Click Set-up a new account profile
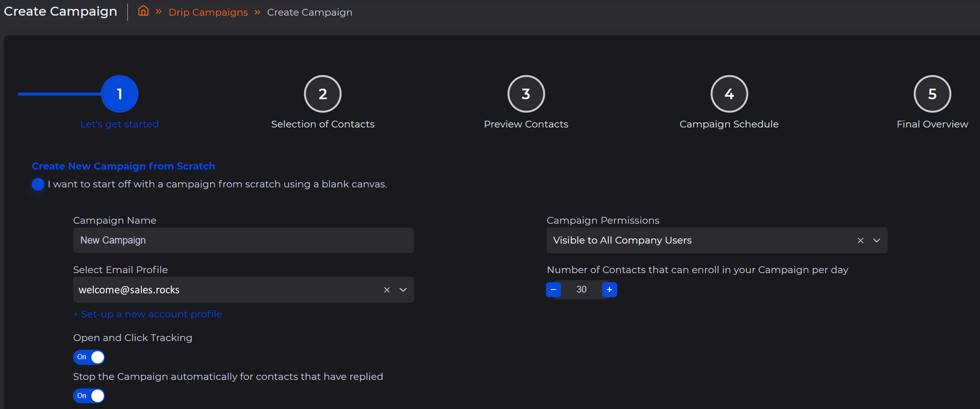 tap(148, 314)
